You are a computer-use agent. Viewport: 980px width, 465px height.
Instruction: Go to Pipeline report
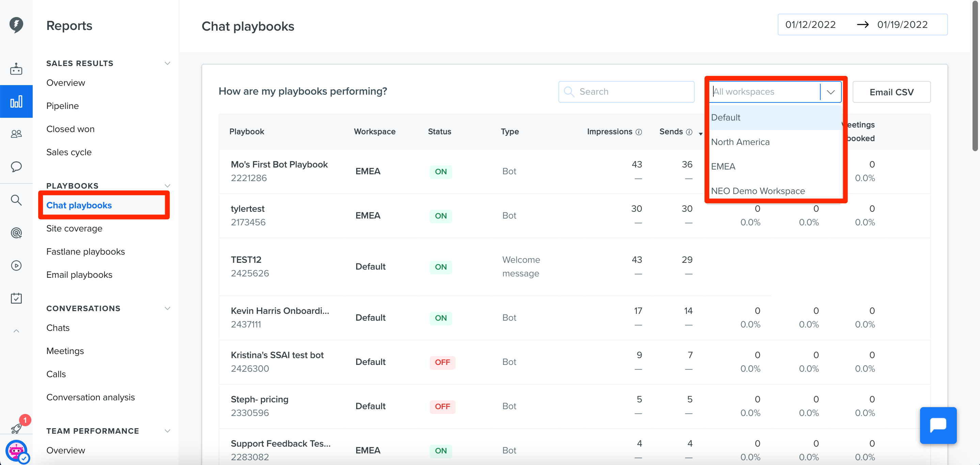pos(62,106)
